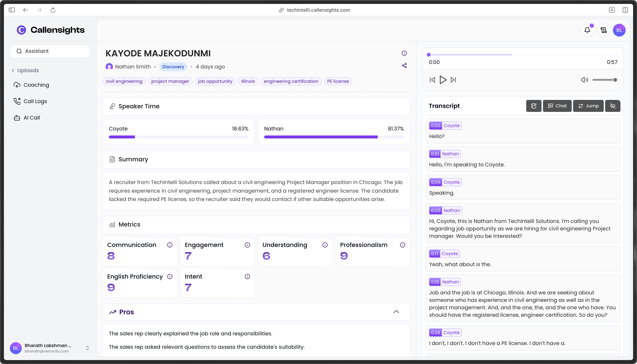Toggle transcript visibility with eye-off icon
Screen dimensions: 637x364
(612, 106)
